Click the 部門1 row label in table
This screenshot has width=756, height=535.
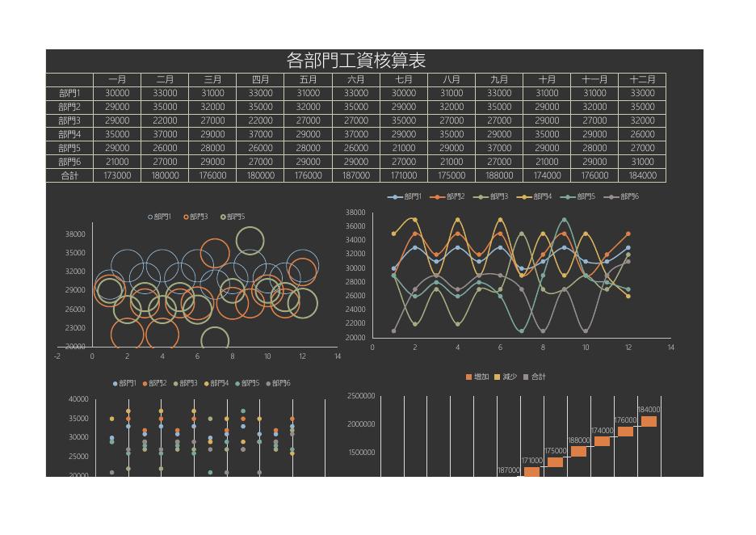69,93
